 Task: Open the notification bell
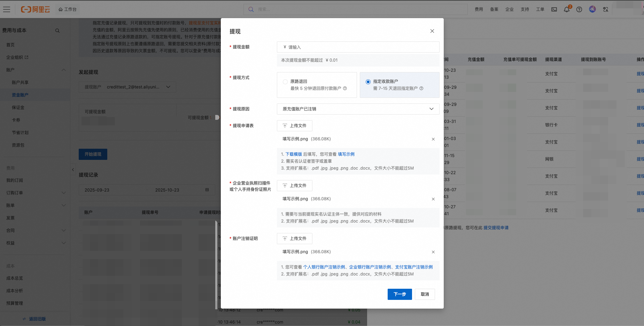(567, 9)
